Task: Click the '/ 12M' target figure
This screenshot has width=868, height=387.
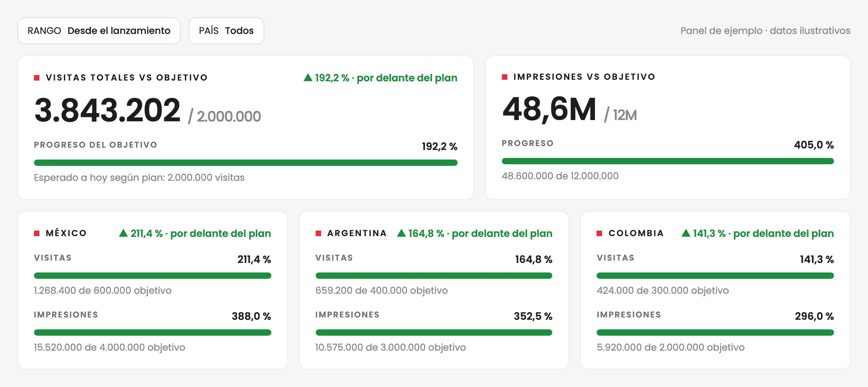Action: (x=621, y=115)
